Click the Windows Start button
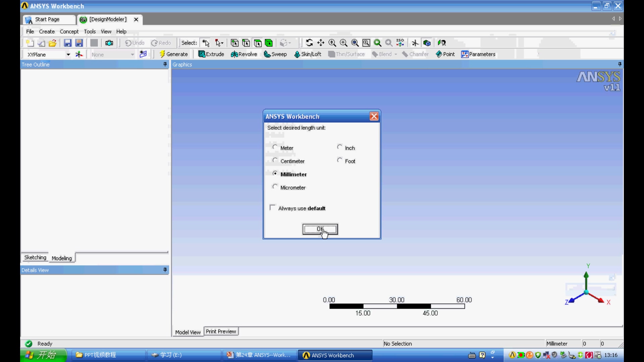 [44, 355]
